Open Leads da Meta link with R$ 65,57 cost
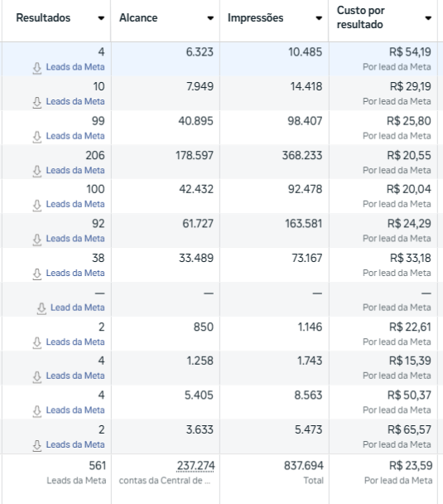Screen dimensions: 443x504 point(75,444)
